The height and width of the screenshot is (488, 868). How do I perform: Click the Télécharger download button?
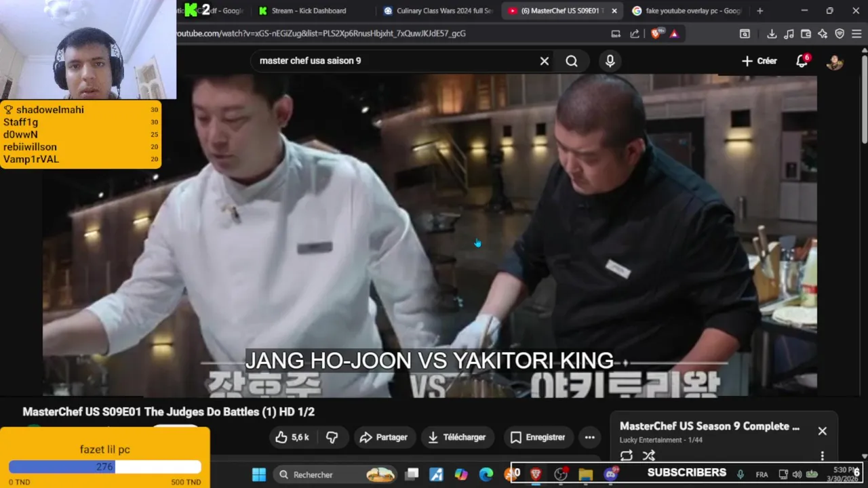tap(457, 437)
